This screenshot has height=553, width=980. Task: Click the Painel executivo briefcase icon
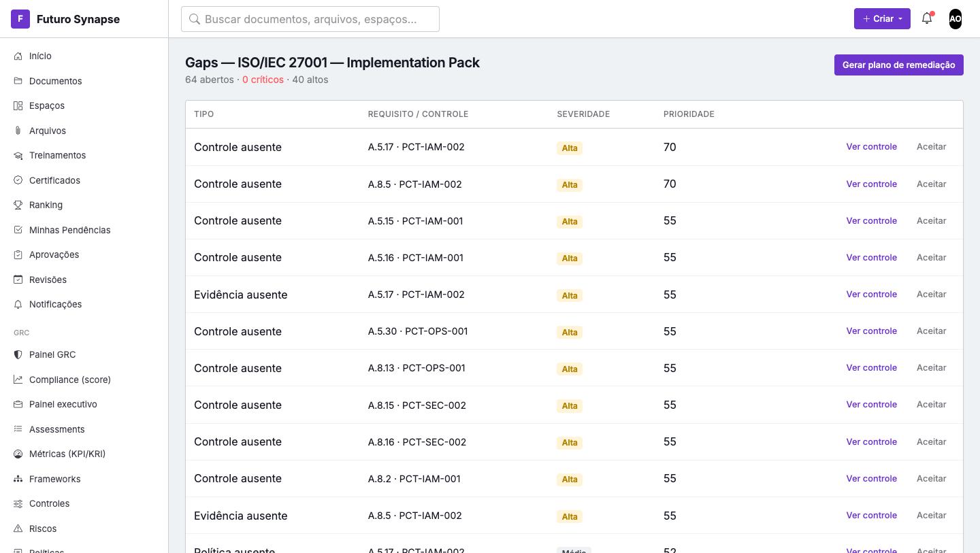pyautogui.click(x=18, y=404)
